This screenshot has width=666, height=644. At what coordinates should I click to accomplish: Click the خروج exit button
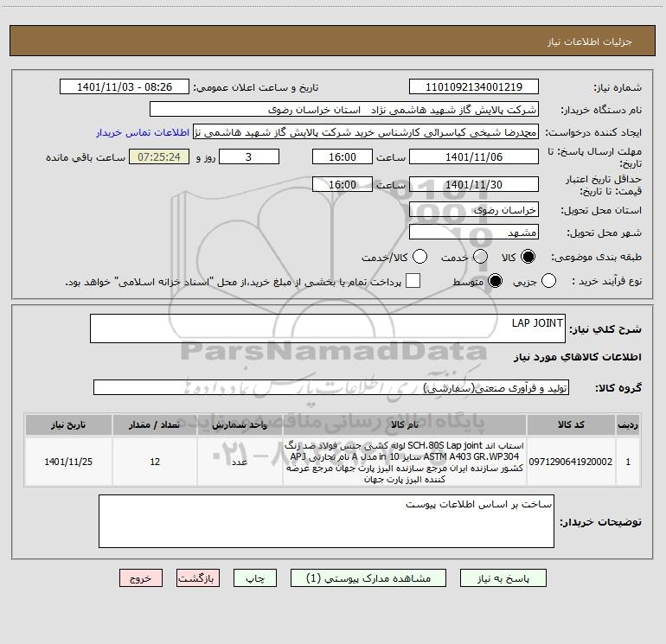141,578
